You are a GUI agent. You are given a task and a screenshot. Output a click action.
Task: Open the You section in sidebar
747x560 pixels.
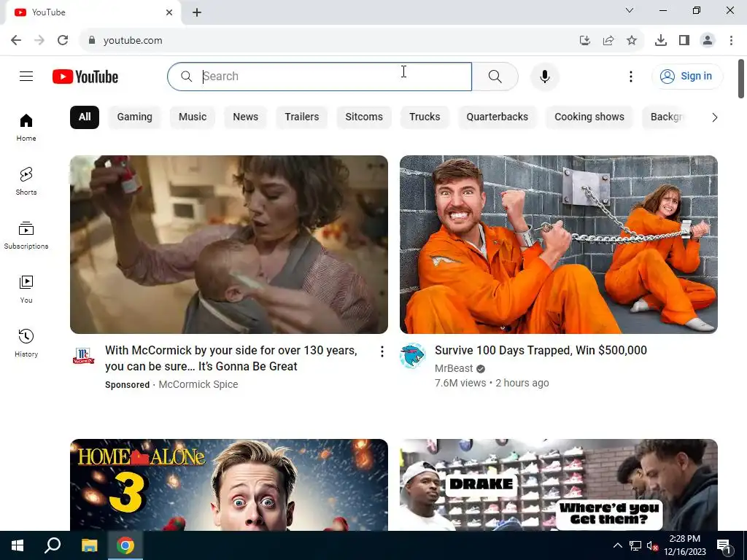(x=26, y=289)
